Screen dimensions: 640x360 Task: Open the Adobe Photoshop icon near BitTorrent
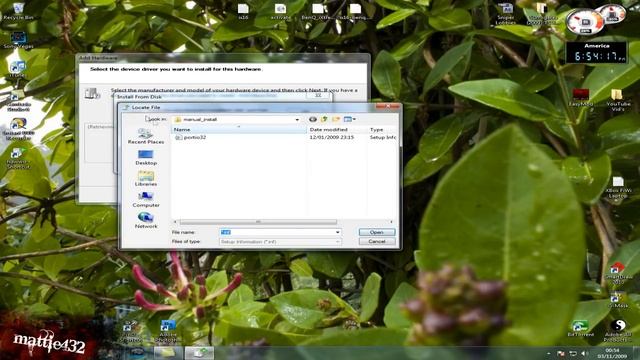click(618, 330)
